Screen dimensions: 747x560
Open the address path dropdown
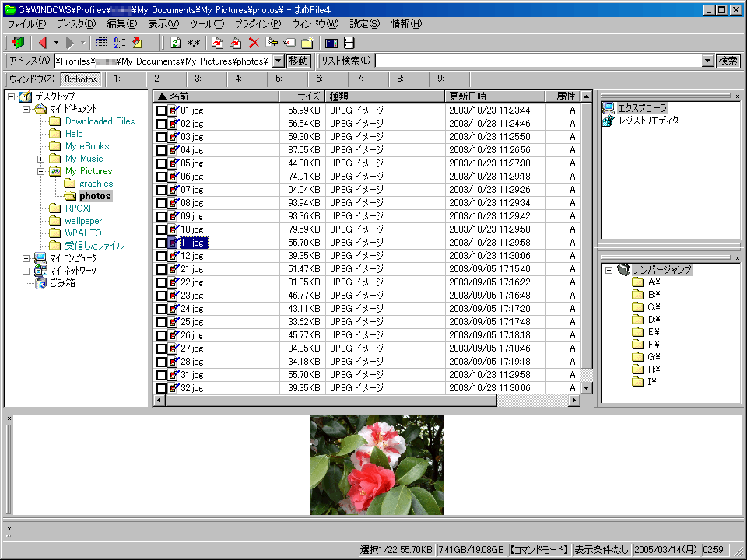point(279,61)
